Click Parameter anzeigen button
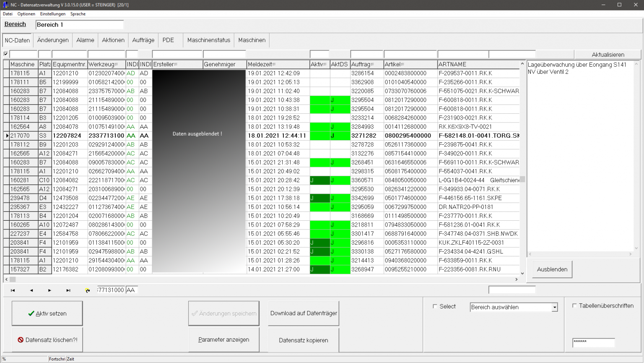The width and height of the screenshot is (644, 363). pyautogui.click(x=224, y=340)
